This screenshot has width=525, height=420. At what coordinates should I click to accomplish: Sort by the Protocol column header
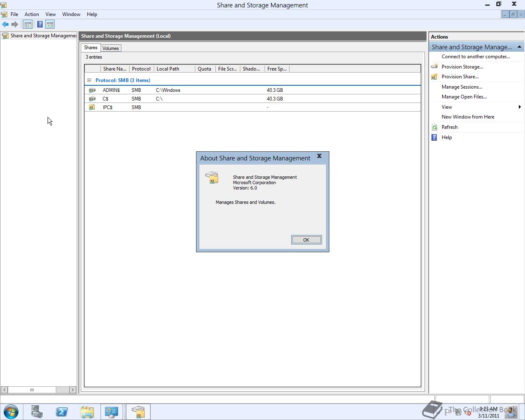142,69
